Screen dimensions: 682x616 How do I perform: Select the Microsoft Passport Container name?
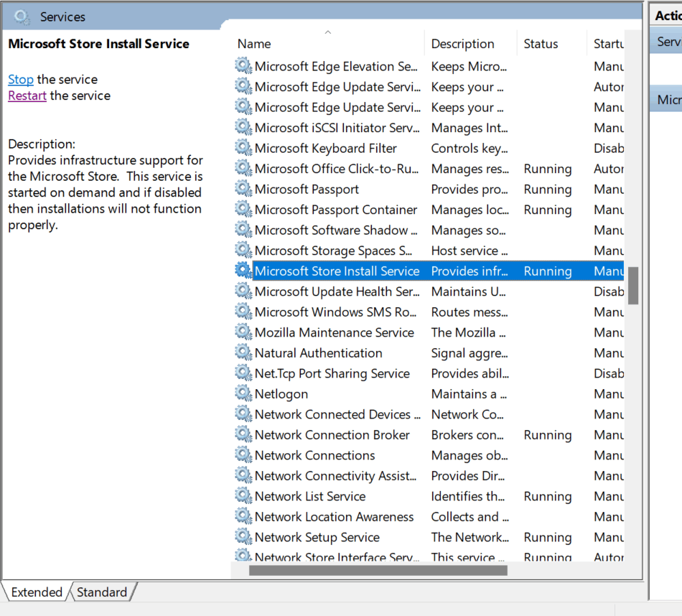(x=336, y=210)
